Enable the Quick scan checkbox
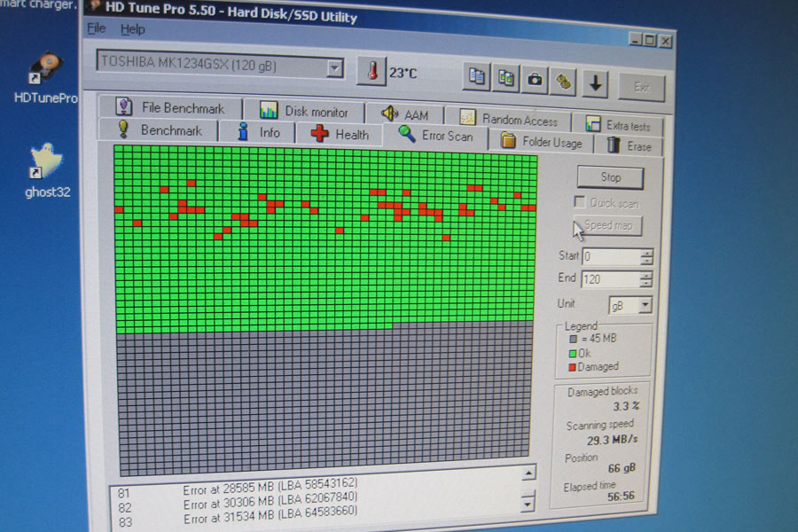 coord(580,202)
